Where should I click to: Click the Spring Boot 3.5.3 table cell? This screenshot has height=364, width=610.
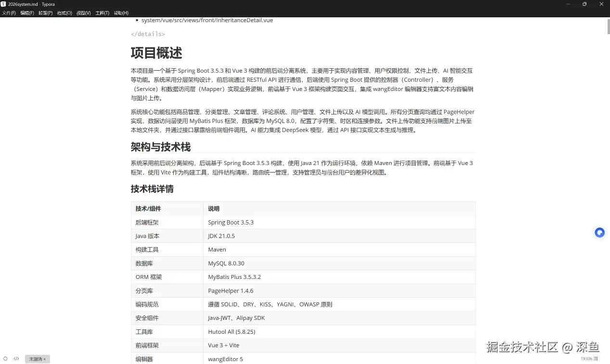(339, 222)
